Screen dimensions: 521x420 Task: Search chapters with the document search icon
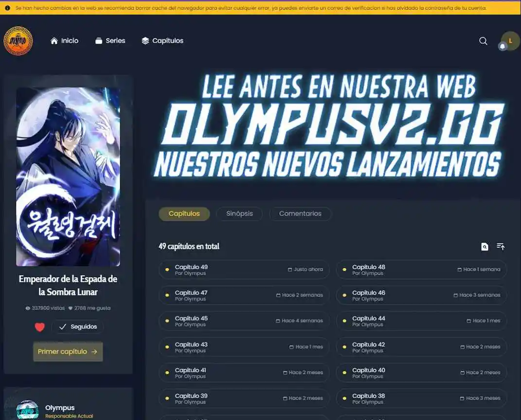485,246
